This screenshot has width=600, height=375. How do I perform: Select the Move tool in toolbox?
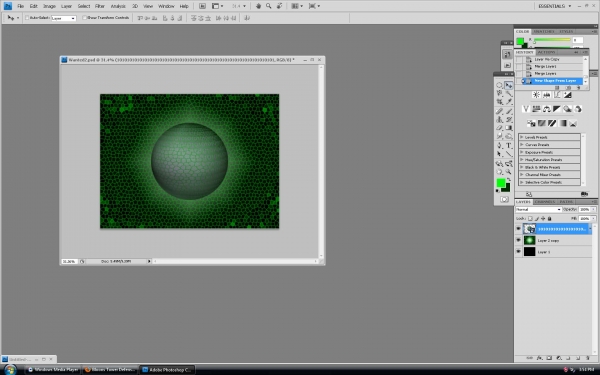coord(509,85)
